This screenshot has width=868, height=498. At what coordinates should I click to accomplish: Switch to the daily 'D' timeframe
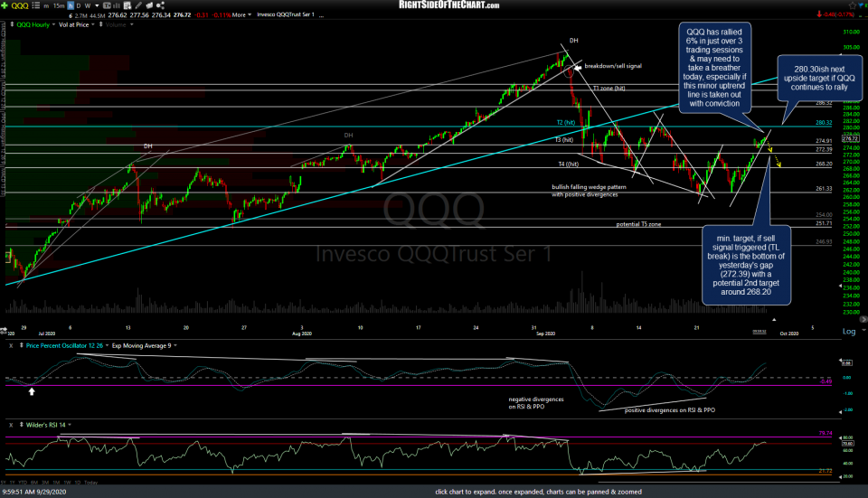[x=79, y=5]
